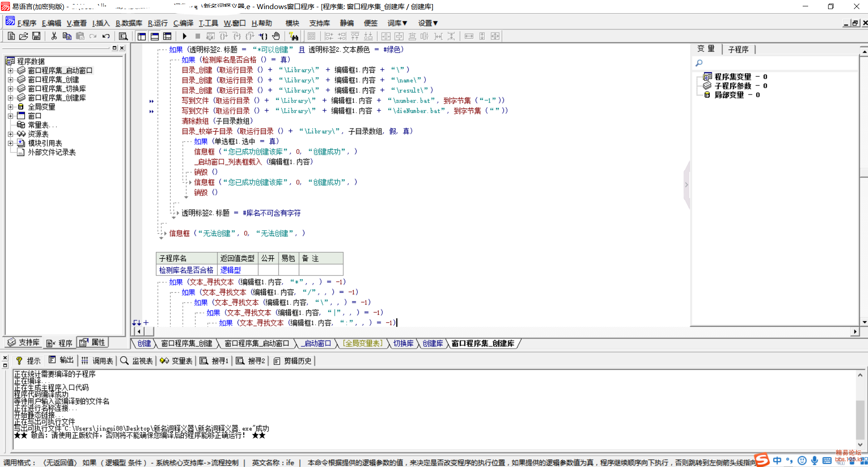Click the binoculars search icon
Viewport: 868px width, 467px height.
(294, 36)
